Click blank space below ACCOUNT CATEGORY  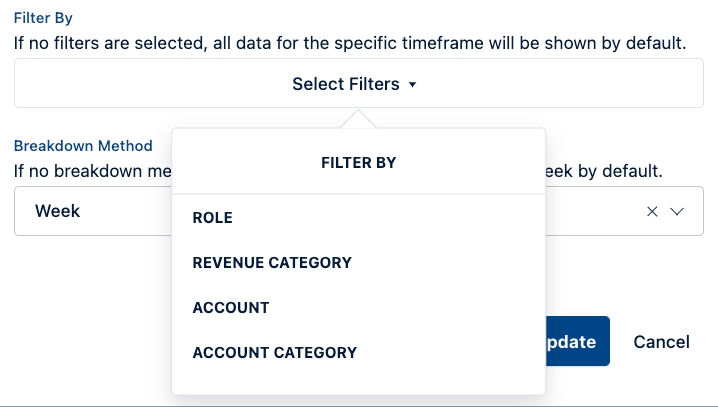coord(359,382)
